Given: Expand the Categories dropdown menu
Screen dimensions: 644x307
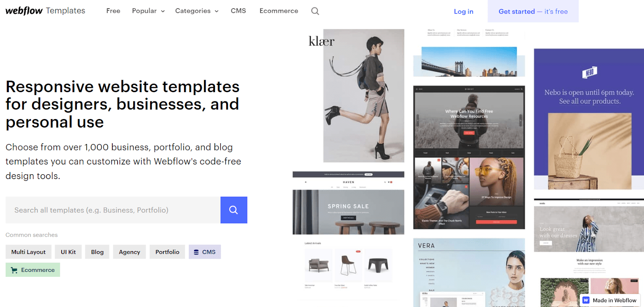Looking at the screenshot, I should pyautogui.click(x=197, y=11).
